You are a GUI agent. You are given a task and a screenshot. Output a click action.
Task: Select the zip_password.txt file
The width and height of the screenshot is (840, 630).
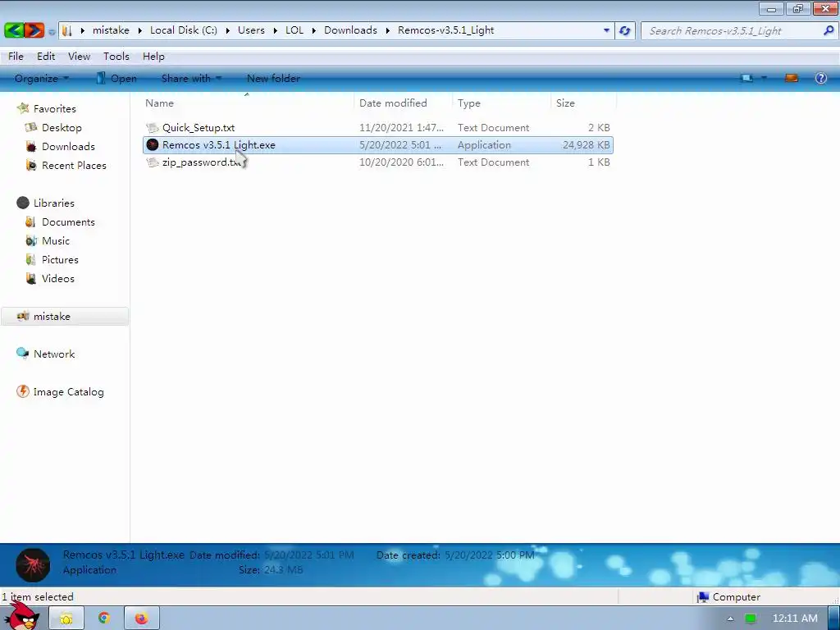click(x=377, y=162)
